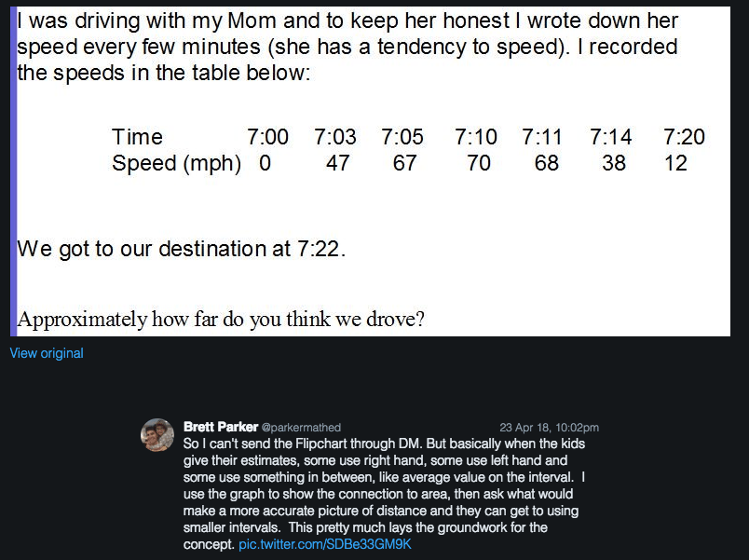
Task: Click the "Approximately how far" question text
Action: point(222,320)
